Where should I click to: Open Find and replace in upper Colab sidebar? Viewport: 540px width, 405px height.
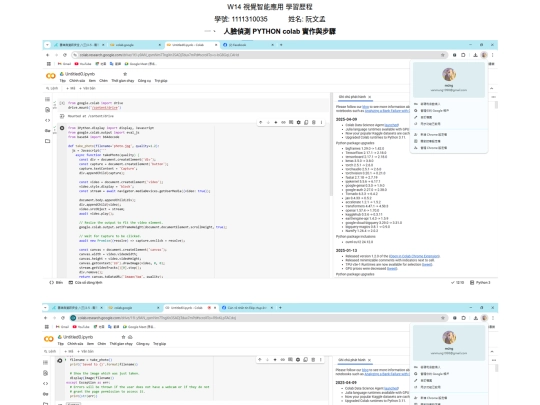click(x=48, y=110)
